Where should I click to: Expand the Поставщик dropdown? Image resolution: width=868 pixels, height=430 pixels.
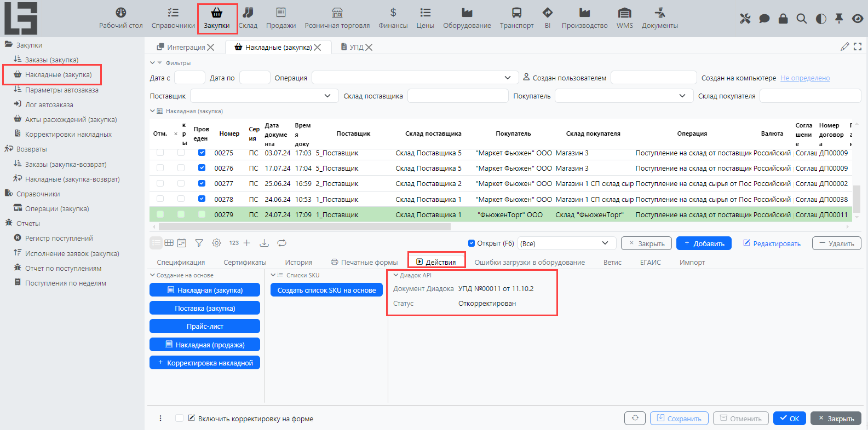click(x=327, y=96)
